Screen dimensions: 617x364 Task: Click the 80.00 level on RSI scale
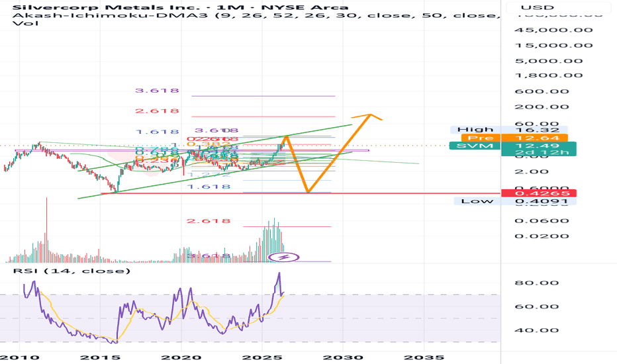tap(536, 283)
